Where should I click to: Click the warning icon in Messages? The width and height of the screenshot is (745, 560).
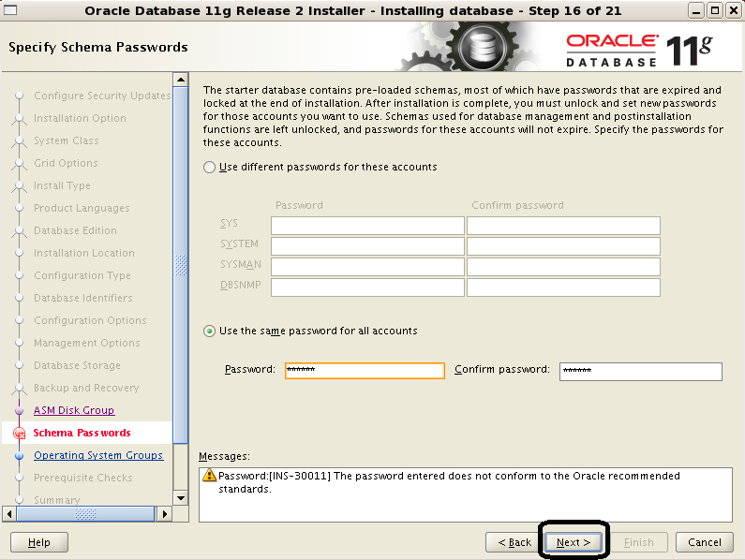pos(211,477)
